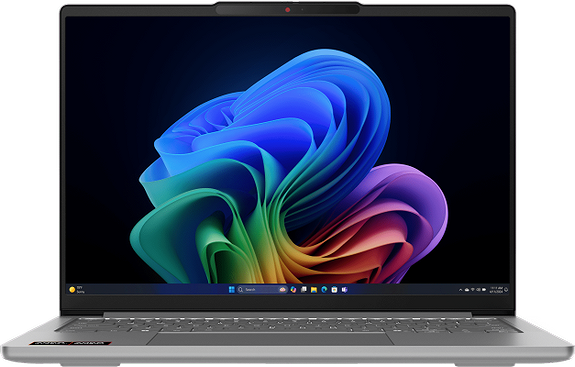
Task: Launch File Explorer from the taskbar
Action: [x=314, y=290]
